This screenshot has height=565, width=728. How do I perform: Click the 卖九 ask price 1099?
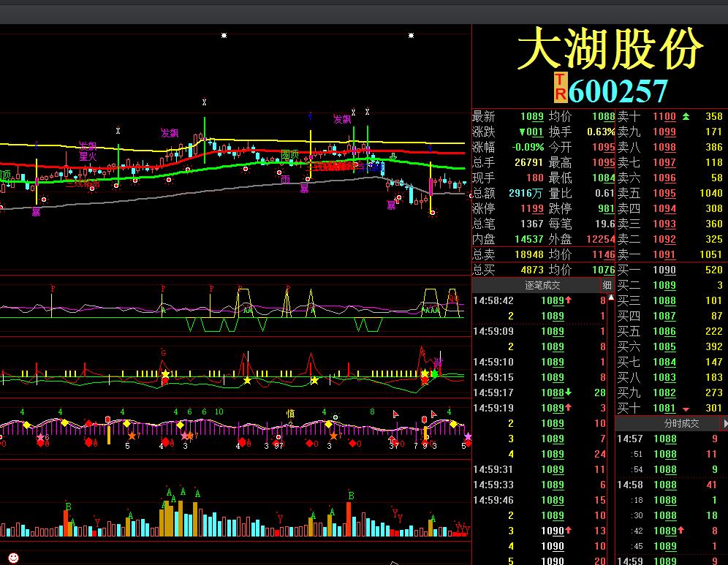(664, 132)
